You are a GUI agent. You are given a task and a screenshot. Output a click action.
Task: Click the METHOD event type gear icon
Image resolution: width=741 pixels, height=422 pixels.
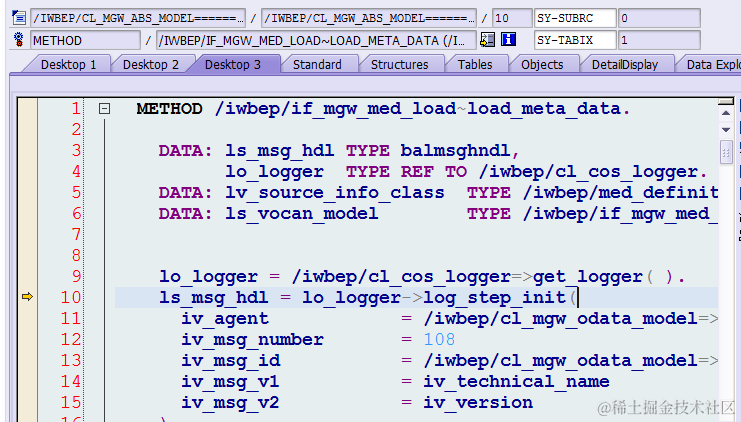[x=19, y=39]
